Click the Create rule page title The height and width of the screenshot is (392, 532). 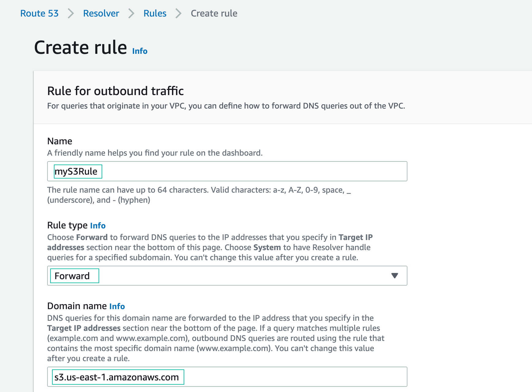pyautogui.click(x=81, y=47)
